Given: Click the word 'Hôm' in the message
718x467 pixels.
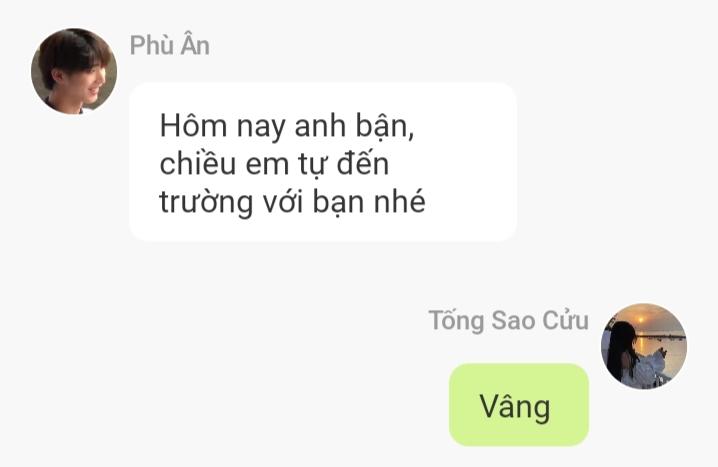Looking at the screenshot, I should 193,125.
